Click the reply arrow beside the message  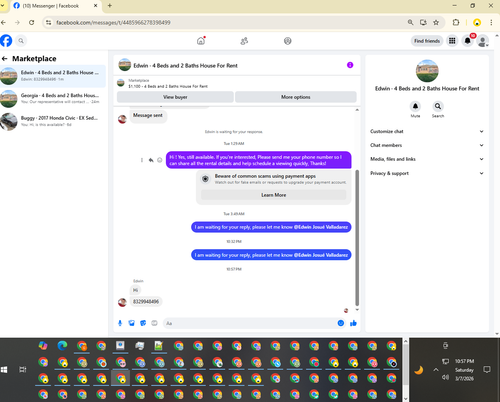[151, 160]
